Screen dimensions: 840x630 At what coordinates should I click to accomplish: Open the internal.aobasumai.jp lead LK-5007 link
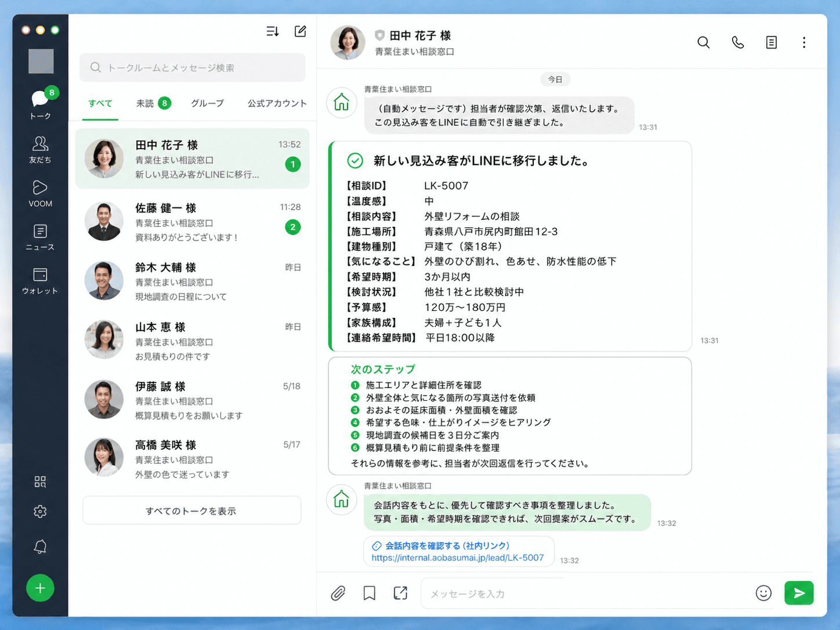[458, 558]
